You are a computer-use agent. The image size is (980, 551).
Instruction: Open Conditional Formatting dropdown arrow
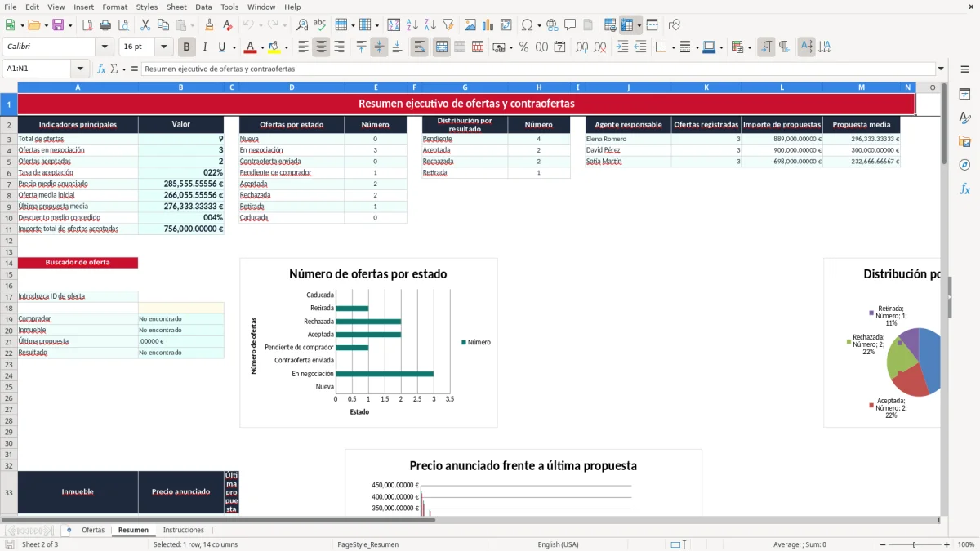click(x=749, y=47)
